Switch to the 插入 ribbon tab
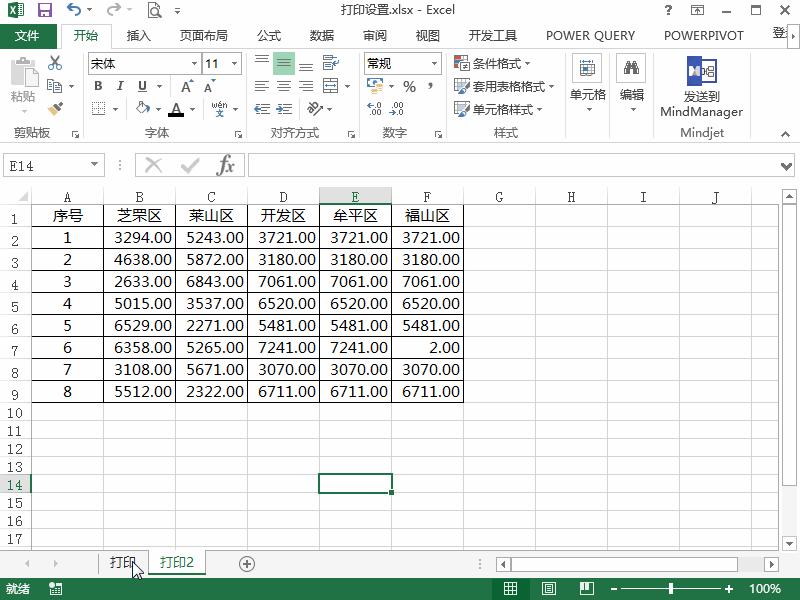The image size is (800, 600). (138, 35)
